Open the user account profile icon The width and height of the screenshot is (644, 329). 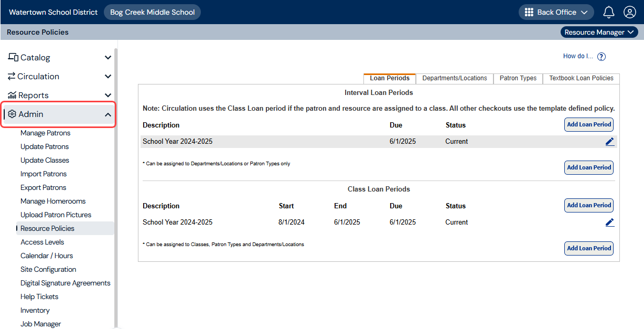[629, 12]
